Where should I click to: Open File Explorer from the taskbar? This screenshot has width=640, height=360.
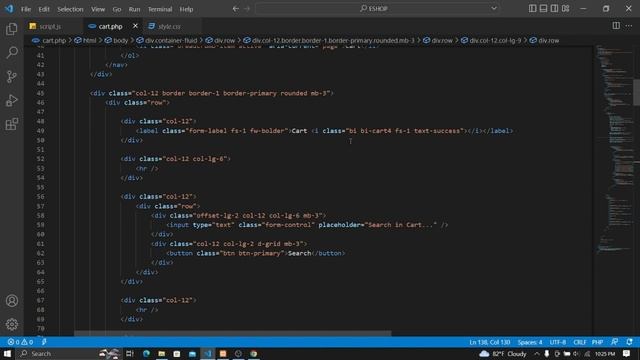tap(162, 353)
